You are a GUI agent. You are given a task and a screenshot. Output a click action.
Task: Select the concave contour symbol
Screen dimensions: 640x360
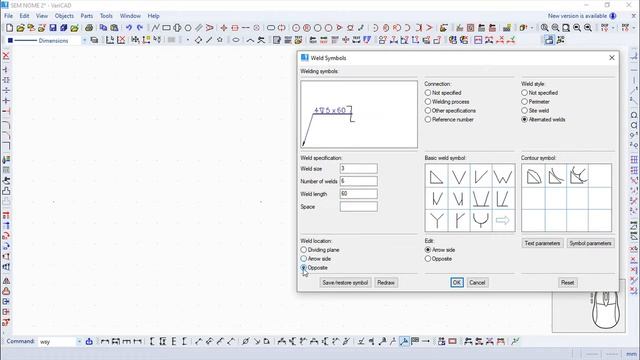(x=556, y=177)
